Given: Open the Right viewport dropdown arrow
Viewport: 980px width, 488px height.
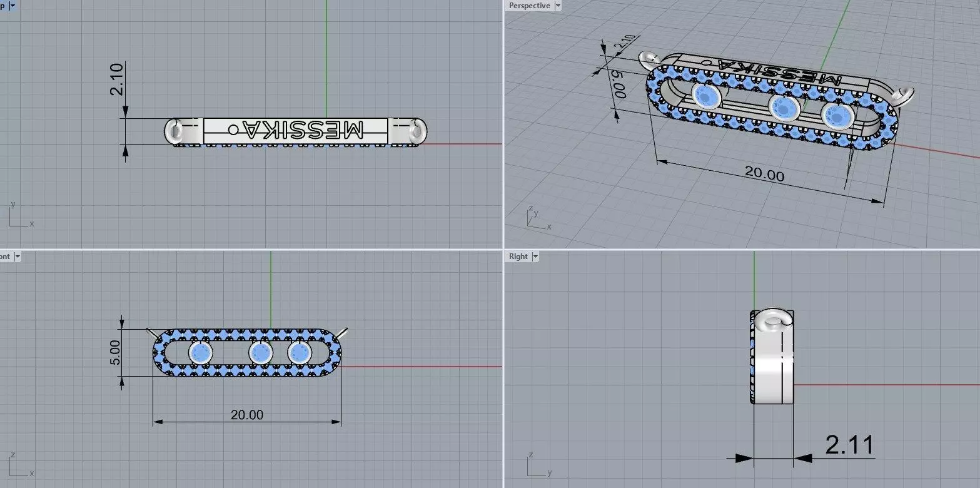Looking at the screenshot, I should [535, 257].
